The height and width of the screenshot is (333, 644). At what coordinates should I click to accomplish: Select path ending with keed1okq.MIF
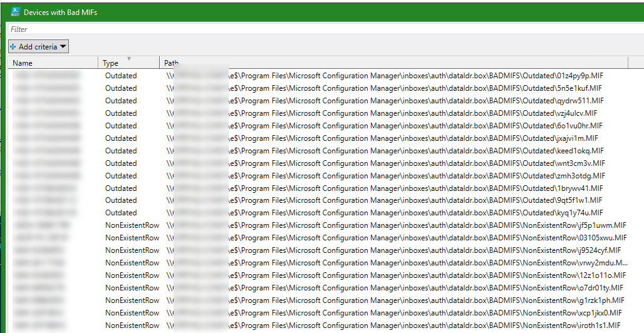point(385,151)
